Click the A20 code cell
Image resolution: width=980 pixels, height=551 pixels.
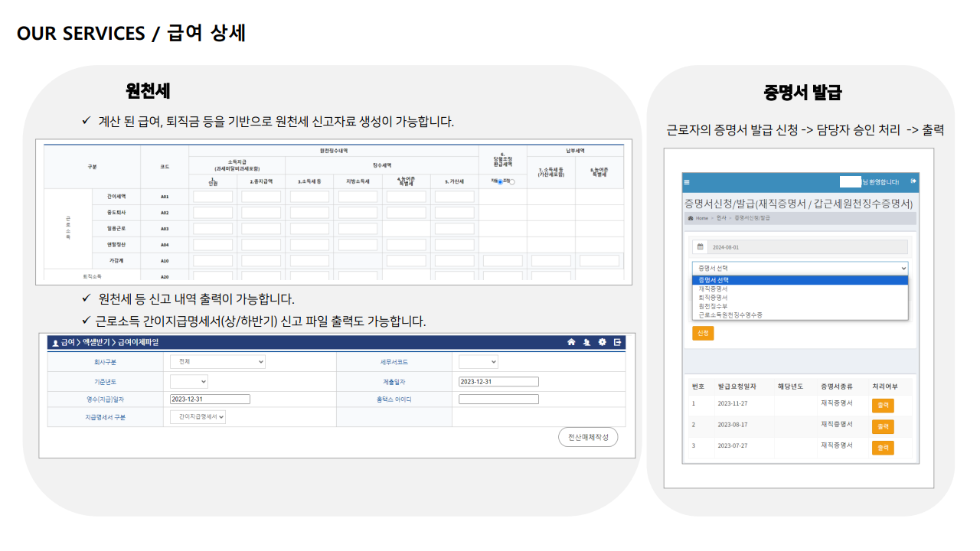coord(165,276)
